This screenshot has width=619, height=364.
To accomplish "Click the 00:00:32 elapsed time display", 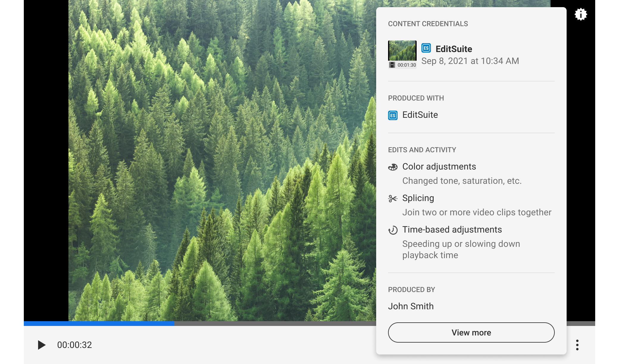I will 74,345.
